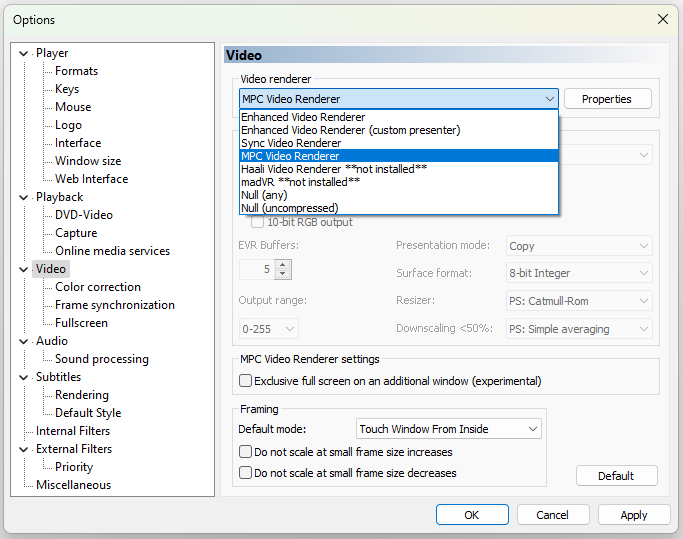Open the Default Style page
Viewport: 683px width, 539px height.
pos(88,413)
